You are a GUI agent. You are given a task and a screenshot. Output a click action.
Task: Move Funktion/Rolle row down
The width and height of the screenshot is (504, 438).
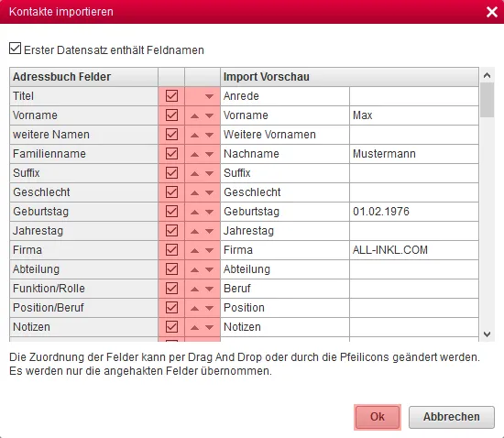209,289
